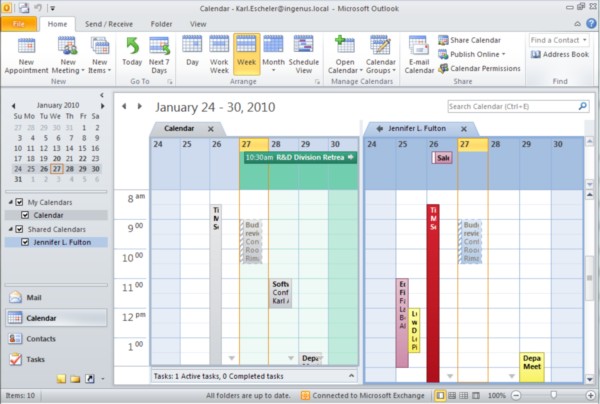Open Jennifer's yellow Depa Meet appointment
This screenshot has height=404, width=600.
click(x=532, y=367)
